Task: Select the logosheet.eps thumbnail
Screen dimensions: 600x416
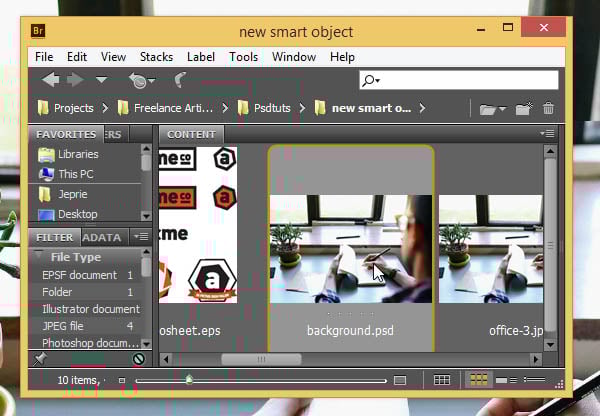Action: coord(198,225)
